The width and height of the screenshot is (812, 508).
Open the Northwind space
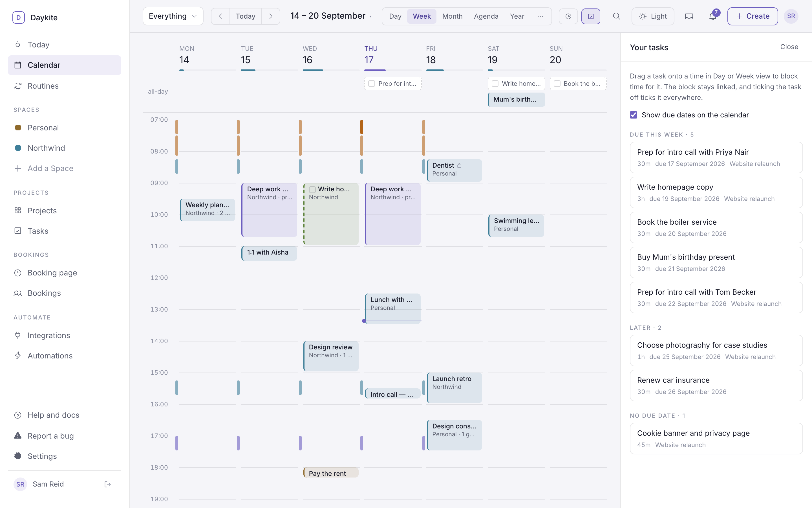click(x=64, y=148)
